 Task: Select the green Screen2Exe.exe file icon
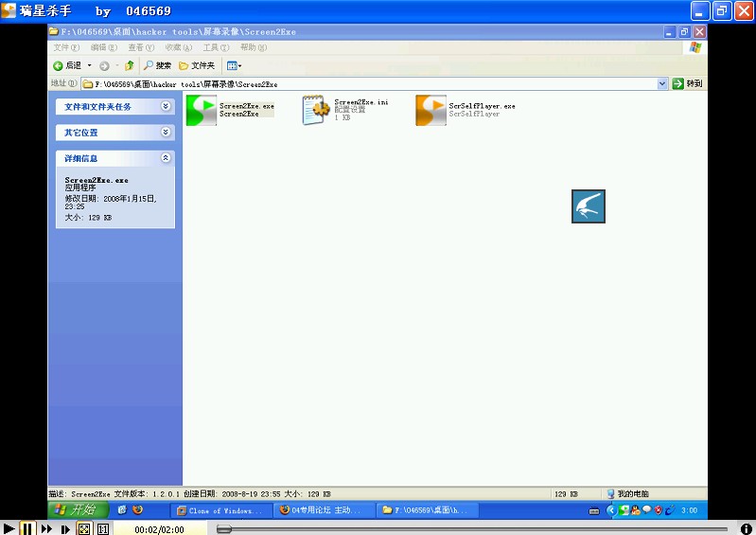[x=201, y=110]
